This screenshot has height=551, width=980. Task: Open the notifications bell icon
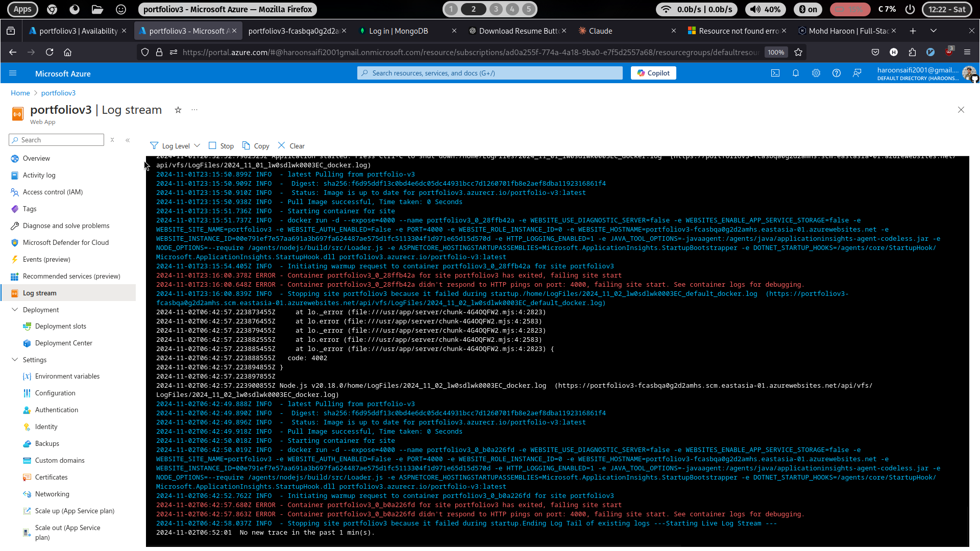coord(795,73)
